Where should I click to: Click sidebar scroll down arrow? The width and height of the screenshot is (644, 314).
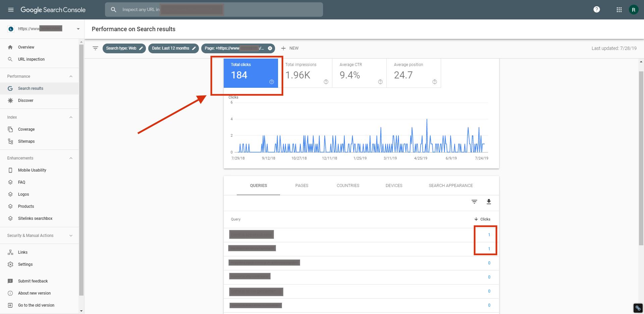(x=81, y=311)
